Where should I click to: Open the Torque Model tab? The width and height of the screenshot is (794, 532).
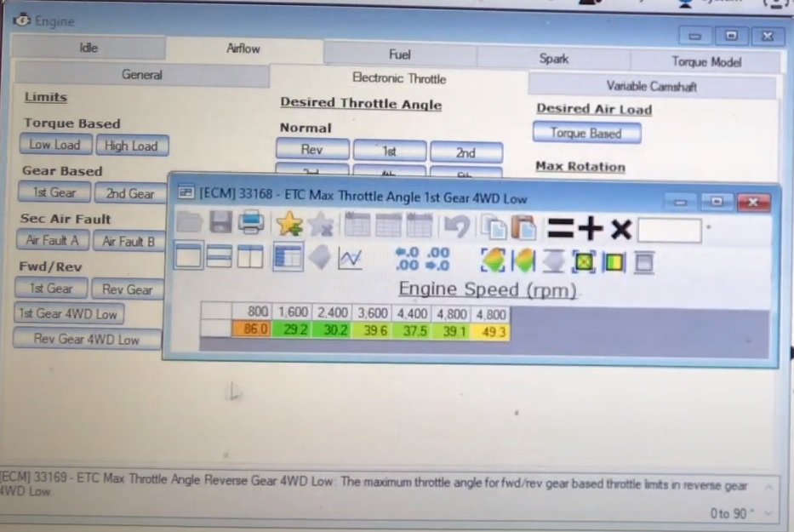705,62
